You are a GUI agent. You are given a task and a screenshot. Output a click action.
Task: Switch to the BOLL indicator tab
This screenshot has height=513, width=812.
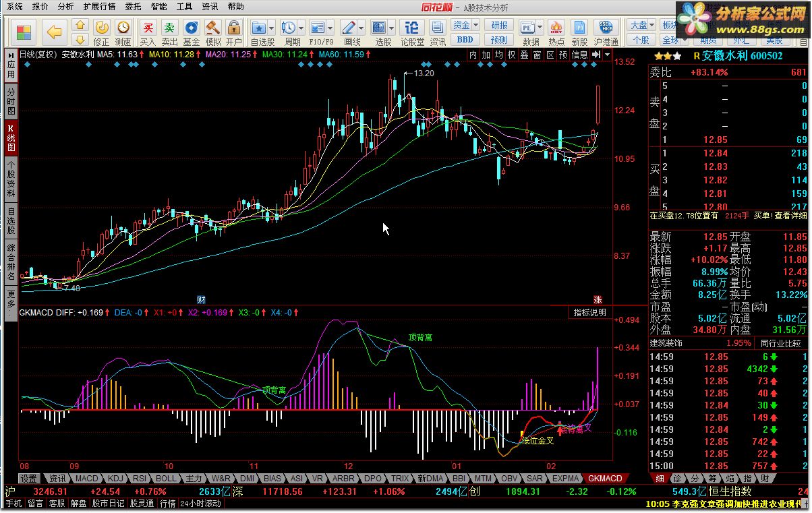[166, 478]
